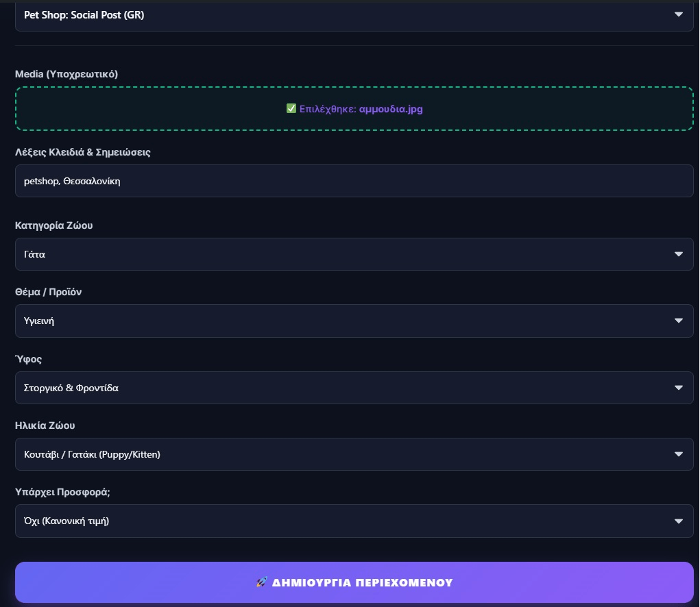Click the rocket icon on the create button

point(262,582)
